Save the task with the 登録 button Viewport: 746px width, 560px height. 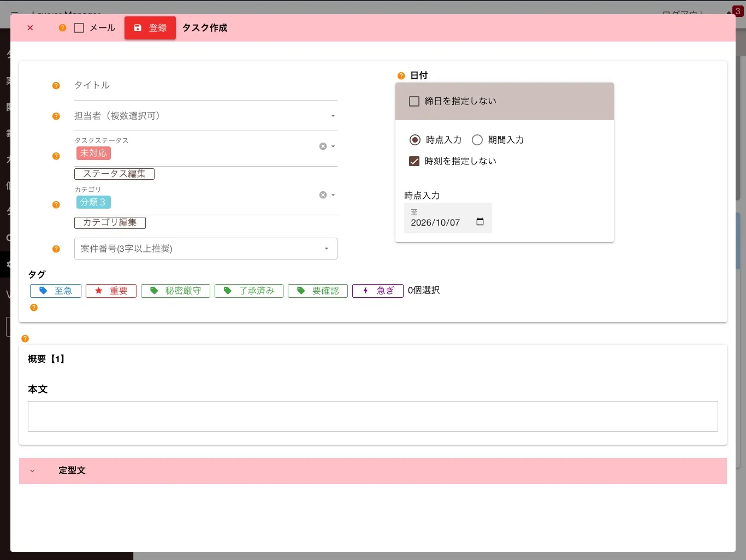click(150, 28)
